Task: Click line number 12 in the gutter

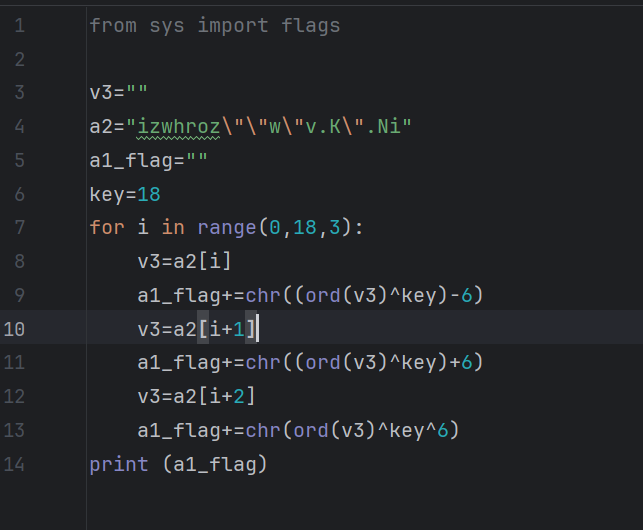Action: 14,397
